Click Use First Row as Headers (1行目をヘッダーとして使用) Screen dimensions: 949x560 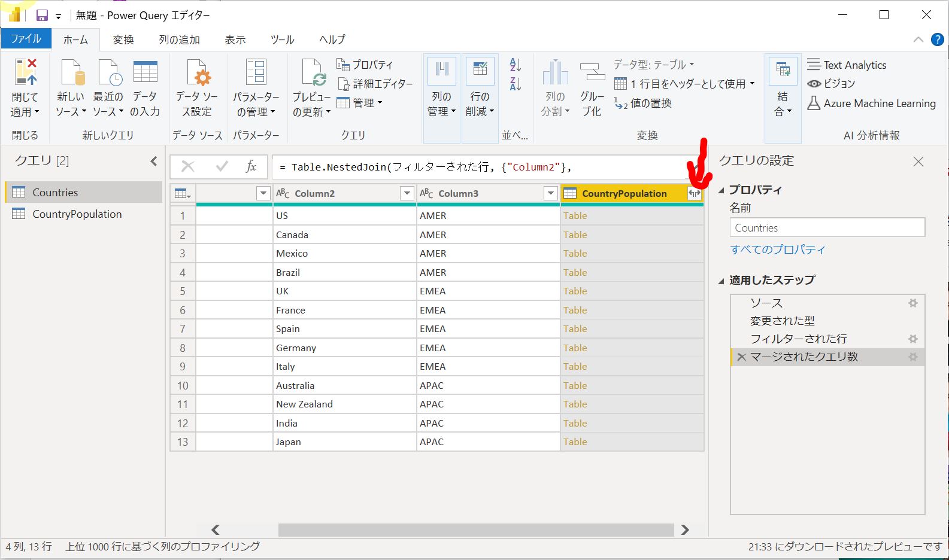tap(684, 84)
